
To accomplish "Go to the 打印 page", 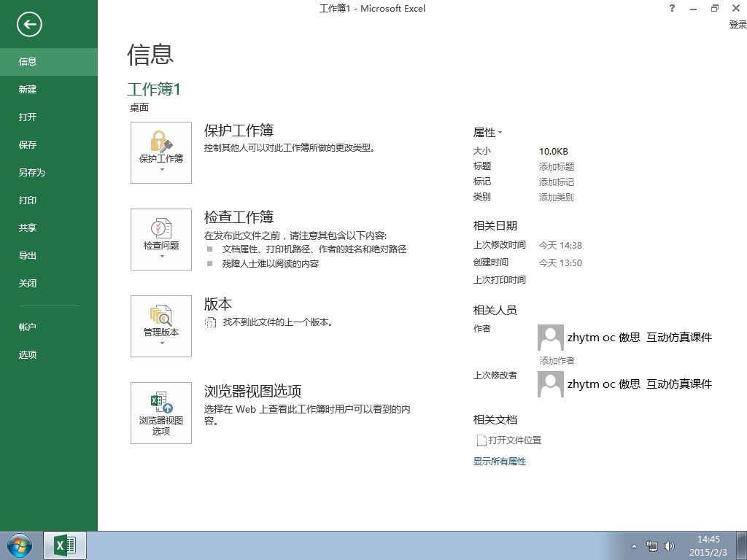I will tap(49, 200).
